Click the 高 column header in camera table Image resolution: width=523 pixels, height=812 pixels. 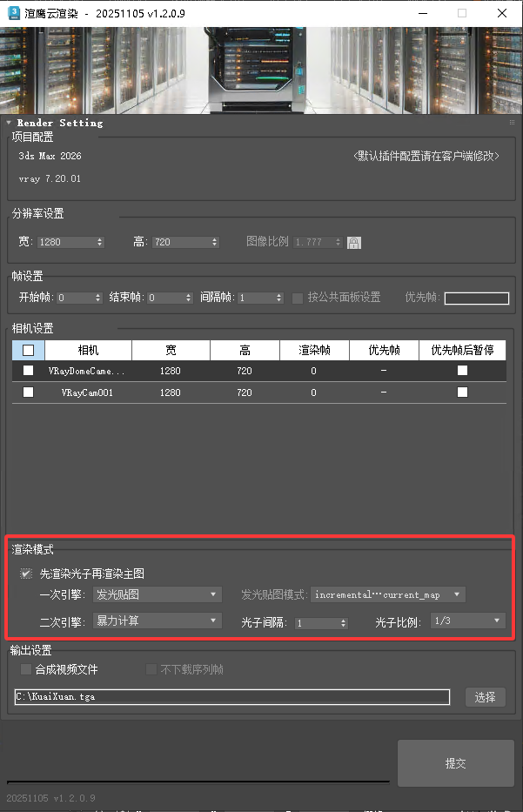point(245,350)
